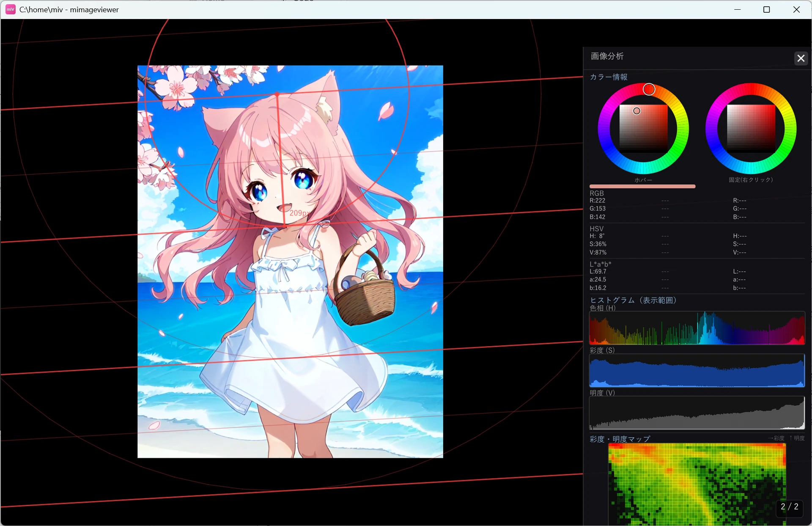The width and height of the screenshot is (812, 526).
Task: Click the S:36% value
Action: coord(598,244)
